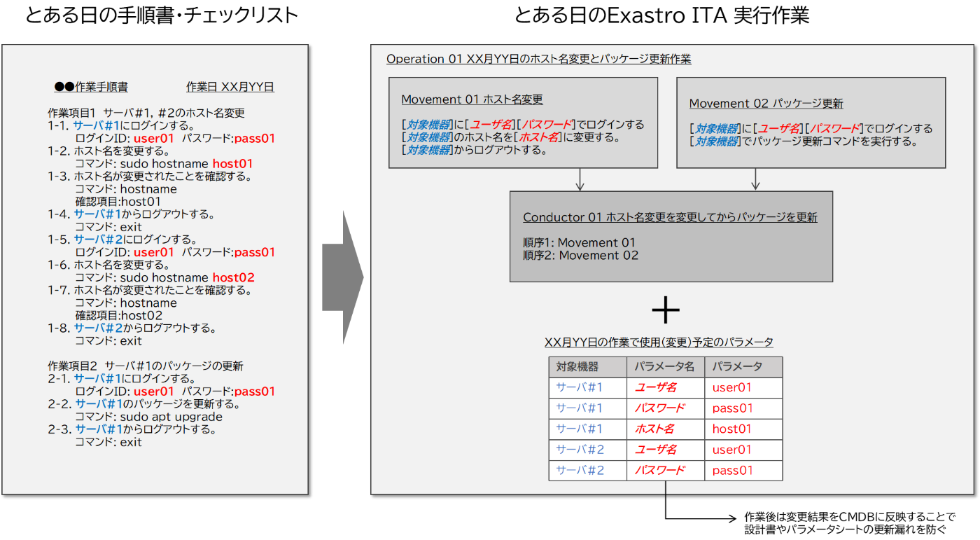
Task: Select '順序2: Movement 02' line
Action: pyautogui.click(x=581, y=256)
